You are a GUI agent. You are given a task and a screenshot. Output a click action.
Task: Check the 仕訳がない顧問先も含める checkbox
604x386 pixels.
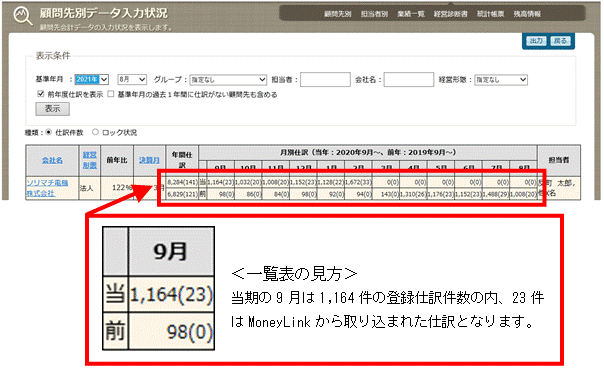(111, 94)
